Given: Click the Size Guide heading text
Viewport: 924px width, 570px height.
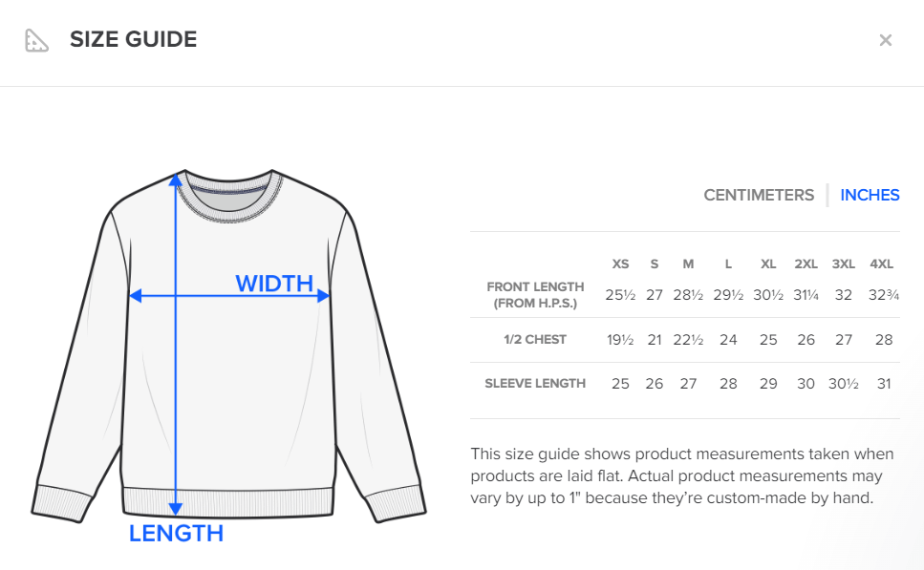Looking at the screenshot, I should coord(133,40).
